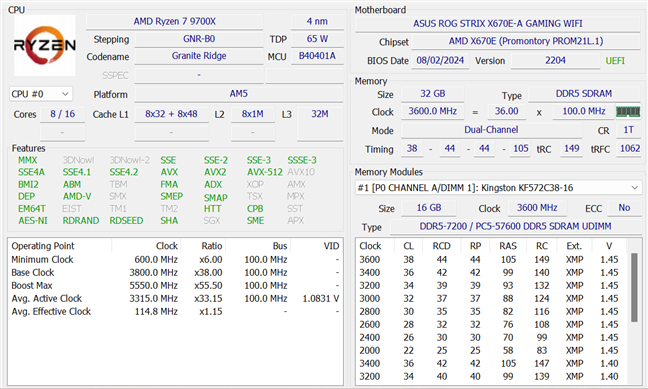Image resolution: width=648 pixels, height=389 pixels.
Task: Click the 1.0831 V VID value
Action: point(321,298)
